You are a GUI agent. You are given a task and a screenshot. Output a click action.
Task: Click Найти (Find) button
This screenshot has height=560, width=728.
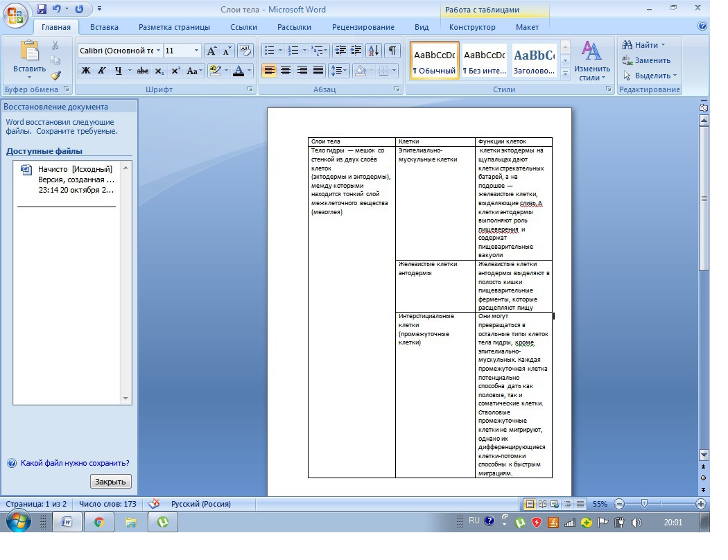[643, 45]
